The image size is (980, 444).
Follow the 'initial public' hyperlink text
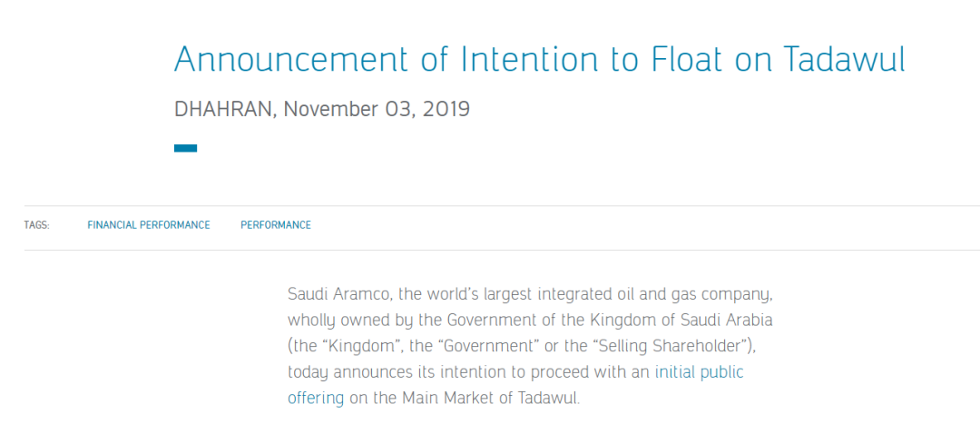pos(700,372)
